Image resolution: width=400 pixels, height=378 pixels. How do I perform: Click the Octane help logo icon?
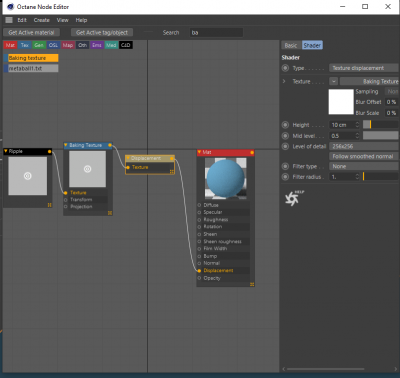293,198
